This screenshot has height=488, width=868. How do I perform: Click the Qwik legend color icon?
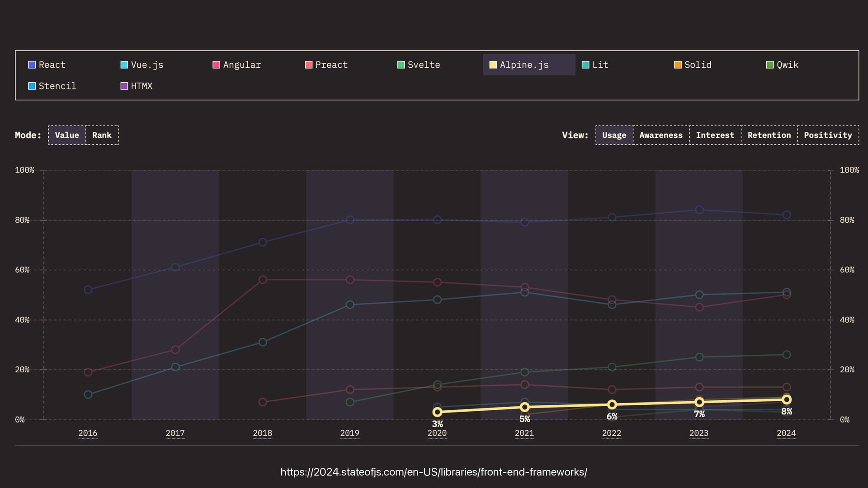click(770, 65)
